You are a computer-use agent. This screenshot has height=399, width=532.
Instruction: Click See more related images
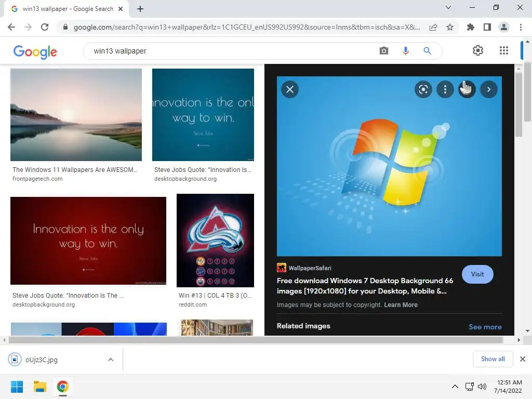(485, 327)
